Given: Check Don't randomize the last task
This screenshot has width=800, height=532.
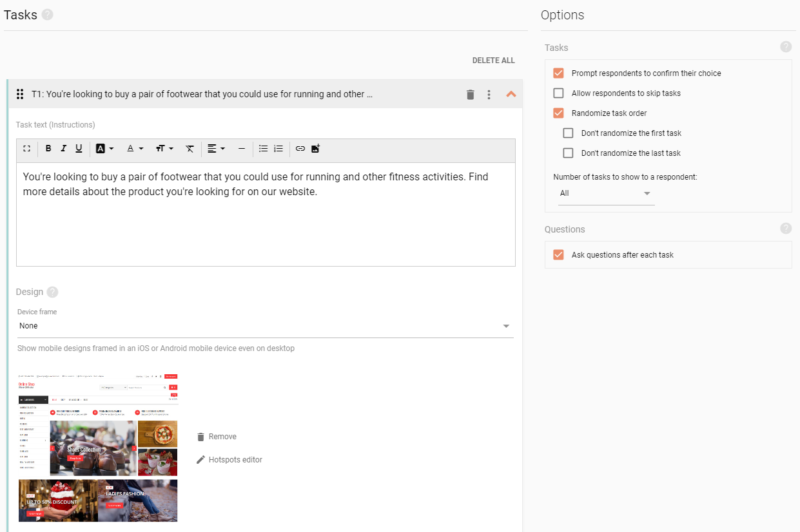Looking at the screenshot, I should [x=568, y=153].
